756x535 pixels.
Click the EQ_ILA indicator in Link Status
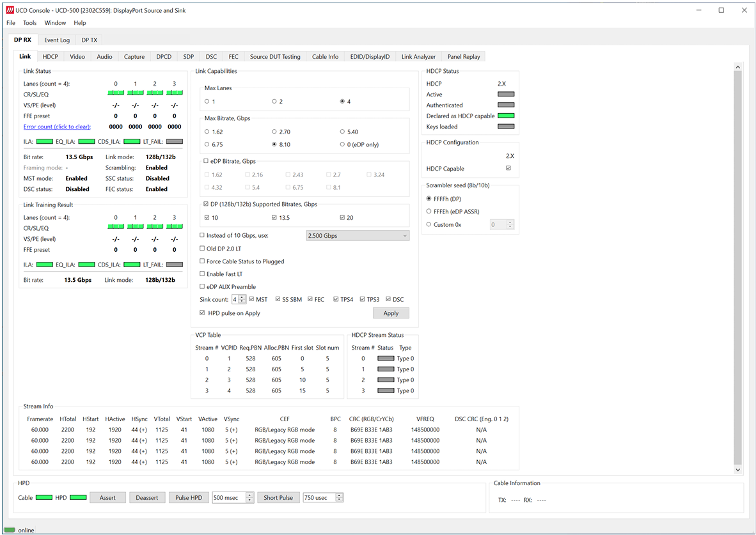point(86,142)
